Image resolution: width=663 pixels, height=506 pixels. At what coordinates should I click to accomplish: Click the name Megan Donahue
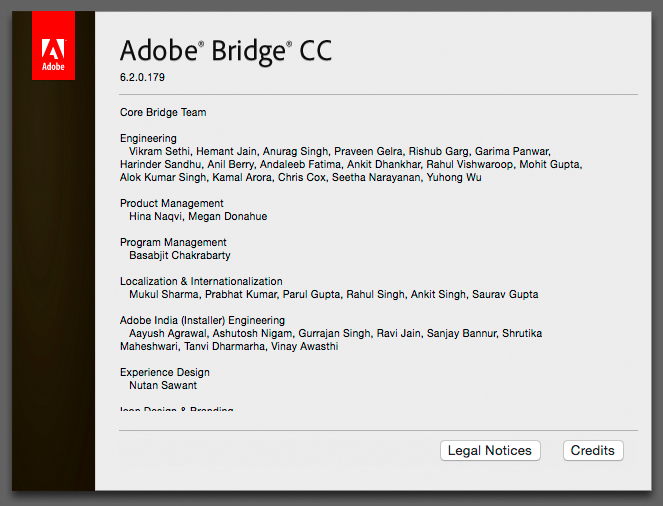(x=227, y=216)
